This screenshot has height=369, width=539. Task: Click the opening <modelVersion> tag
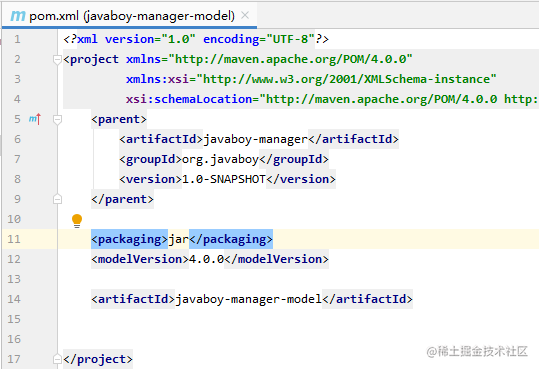pos(140,259)
